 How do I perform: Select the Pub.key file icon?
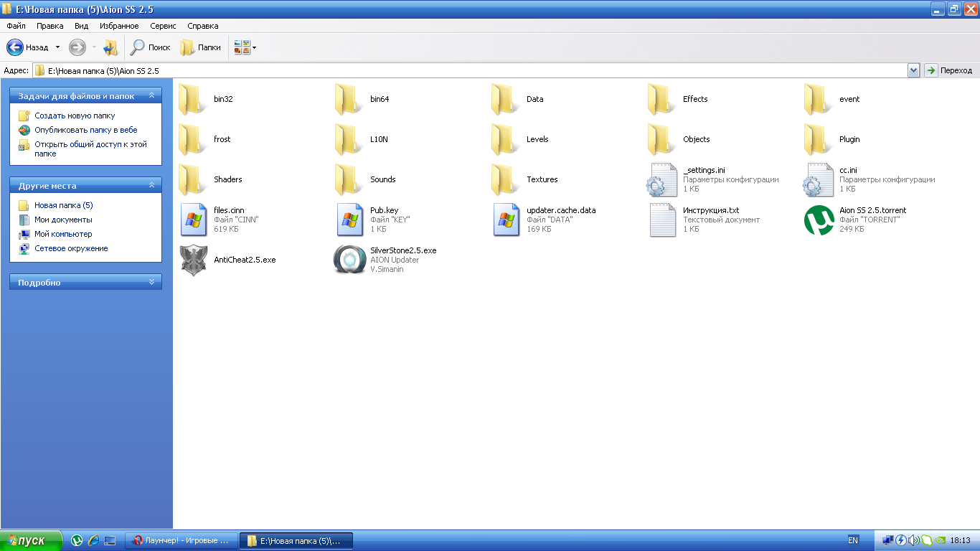[x=350, y=220]
